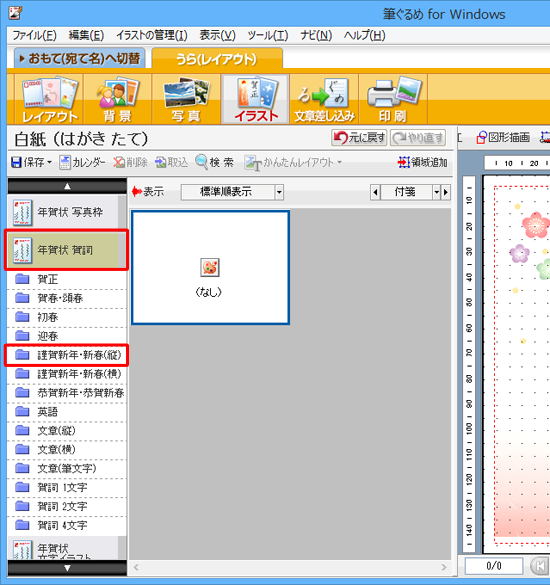Open the 賀詞 2文字 folder
Image resolution: width=550 pixels, height=585 pixels.
(x=66, y=507)
